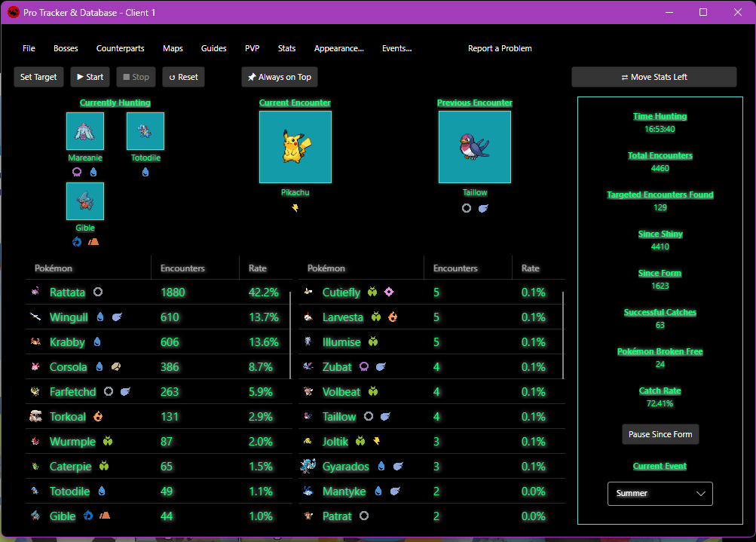Viewport: 756px width, 542px height.
Task: Click the normal type icon in Patrat row
Action: 364,516
